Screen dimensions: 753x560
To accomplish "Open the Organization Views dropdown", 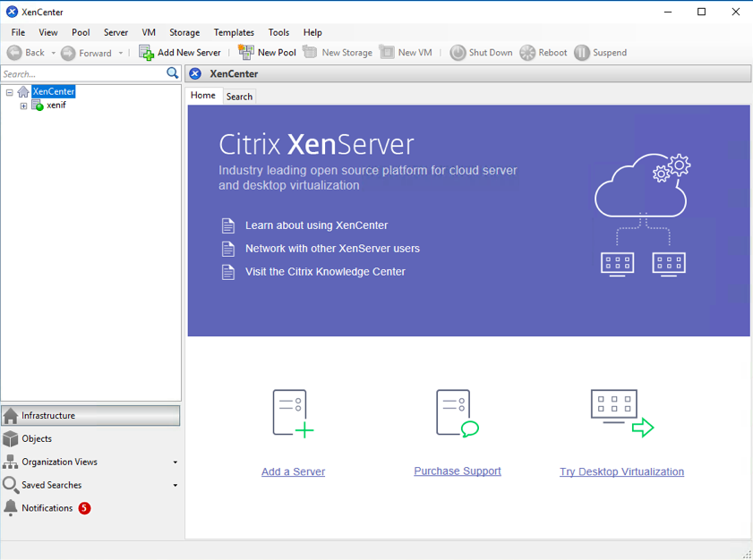I will (175, 462).
